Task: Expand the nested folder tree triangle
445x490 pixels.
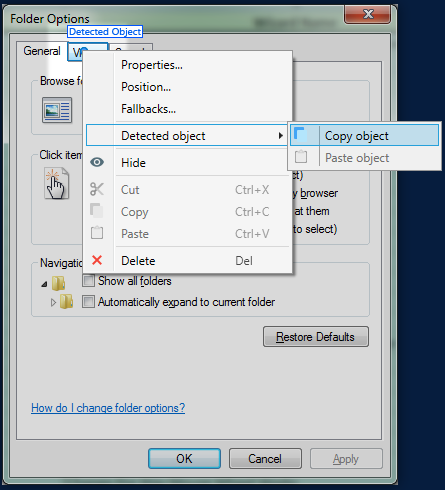Action: (x=53, y=303)
